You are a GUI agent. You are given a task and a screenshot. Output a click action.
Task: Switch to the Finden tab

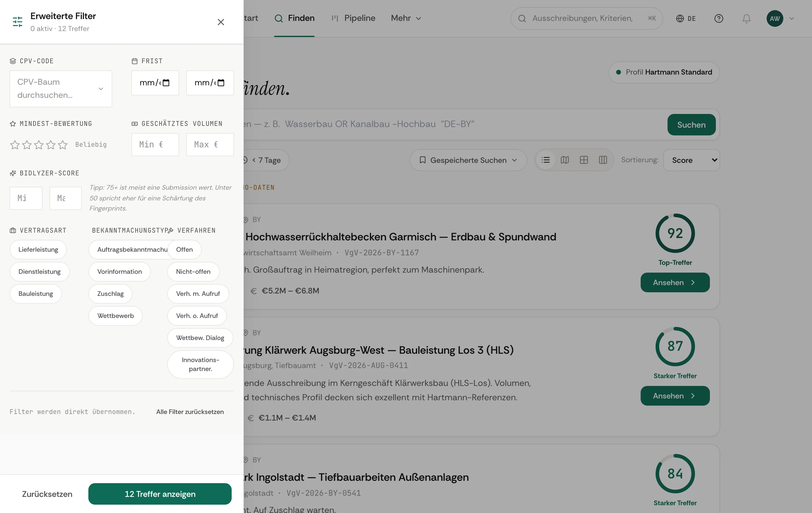tap(294, 18)
